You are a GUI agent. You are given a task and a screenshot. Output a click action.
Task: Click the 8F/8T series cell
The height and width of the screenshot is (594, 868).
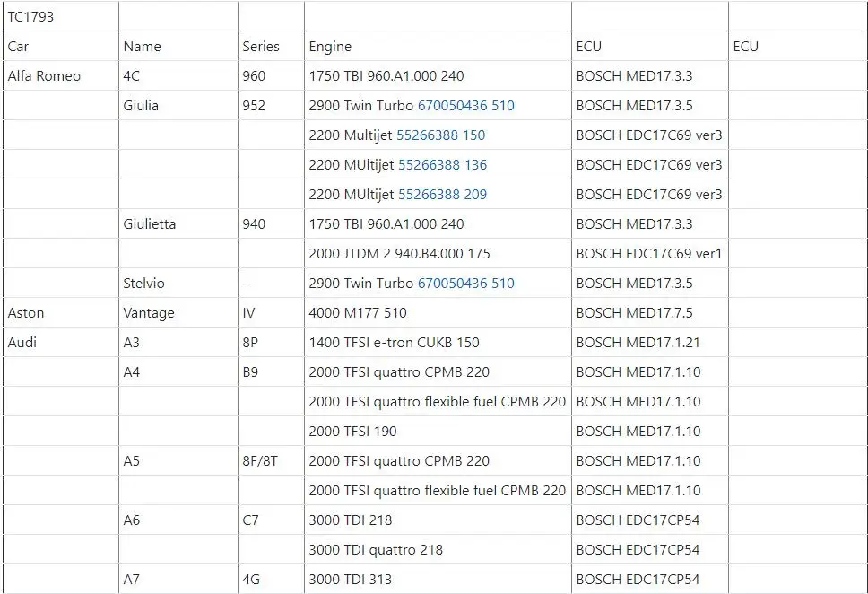(271, 460)
